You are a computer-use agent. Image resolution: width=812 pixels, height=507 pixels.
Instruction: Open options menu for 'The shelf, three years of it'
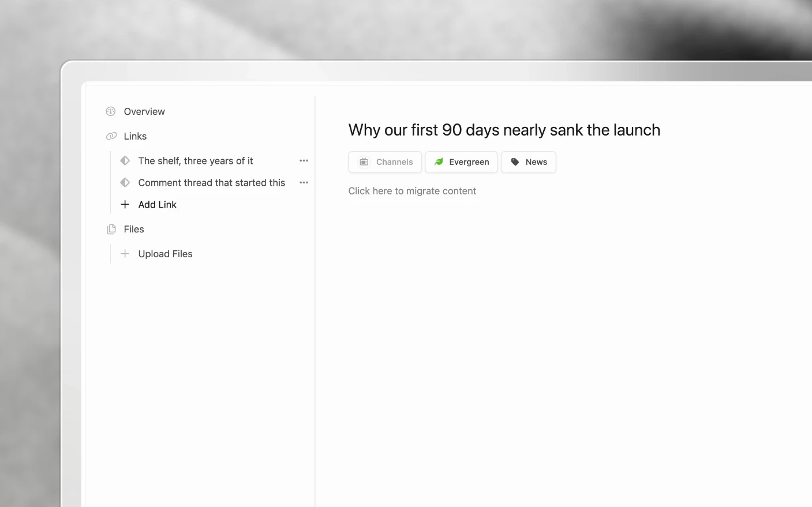[x=304, y=160]
